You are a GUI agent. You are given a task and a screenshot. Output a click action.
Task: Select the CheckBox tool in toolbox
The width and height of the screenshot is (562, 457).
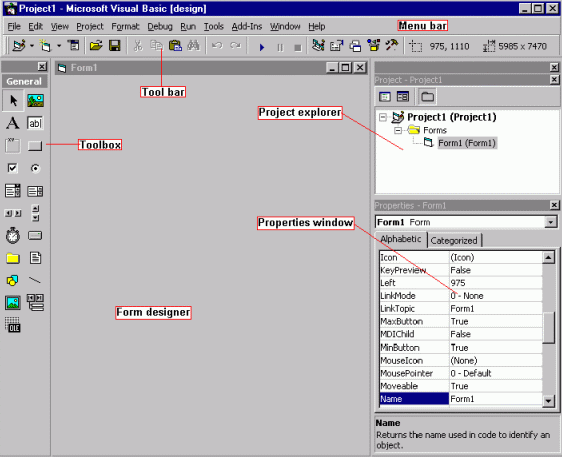(x=13, y=168)
